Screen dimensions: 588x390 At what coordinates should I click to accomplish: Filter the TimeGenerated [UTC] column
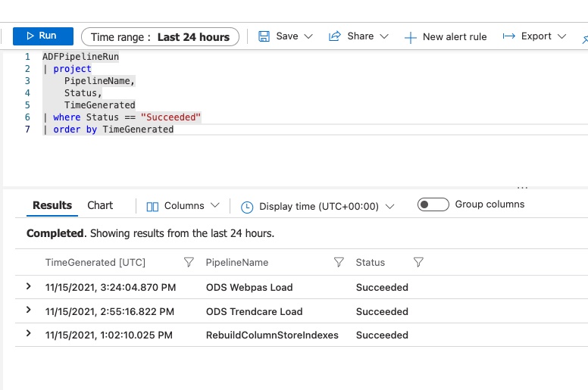coord(189,262)
